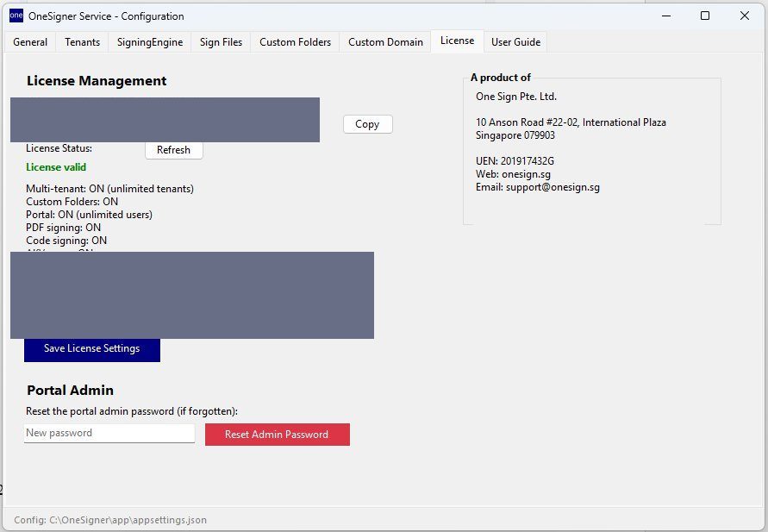The image size is (768, 532).
Task: Click 'Multi-tenant: ON (unlimited tenants)' line
Action: coord(109,189)
